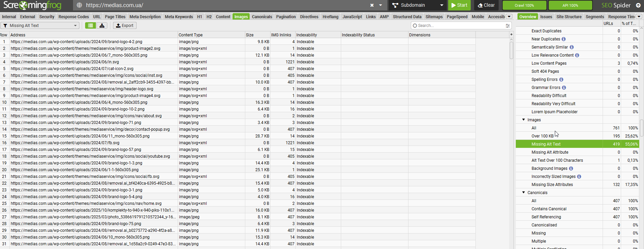
Task: Select the brand-logo-4-2.png row
Action: click(238, 42)
